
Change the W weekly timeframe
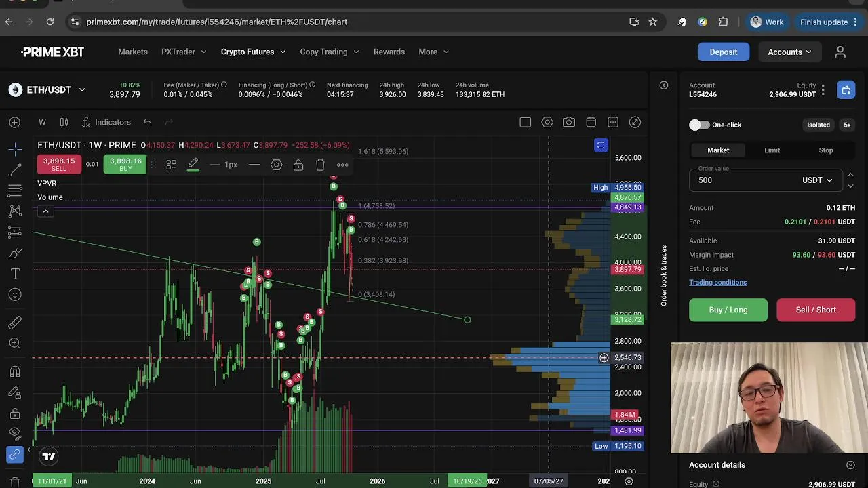coord(42,123)
